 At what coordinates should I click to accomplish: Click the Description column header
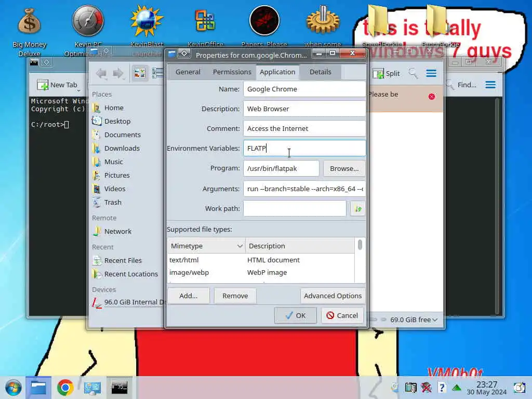click(x=300, y=246)
